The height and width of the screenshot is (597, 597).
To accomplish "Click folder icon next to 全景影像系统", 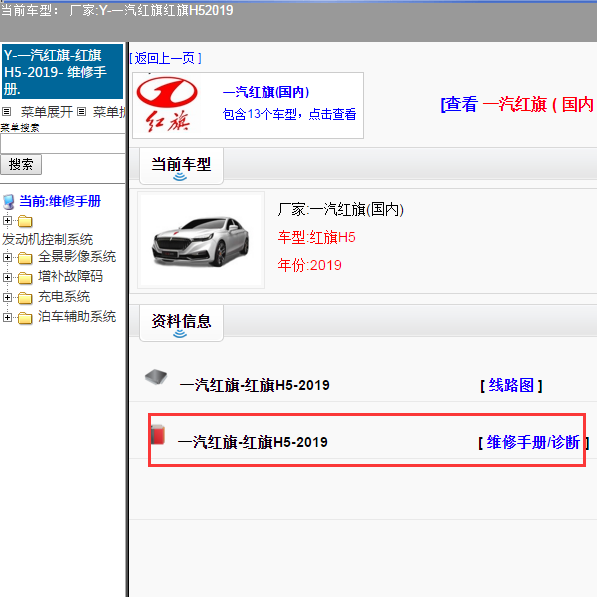I will (x=25, y=258).
